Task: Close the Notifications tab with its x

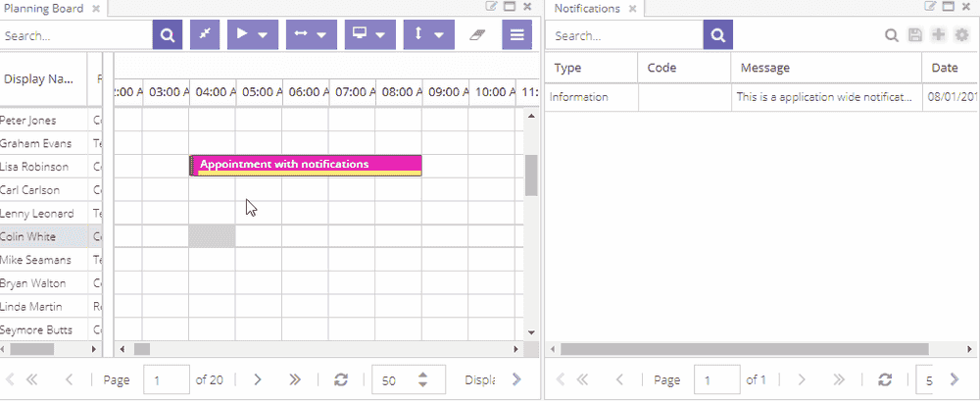Action: click(x=632, y=9)
